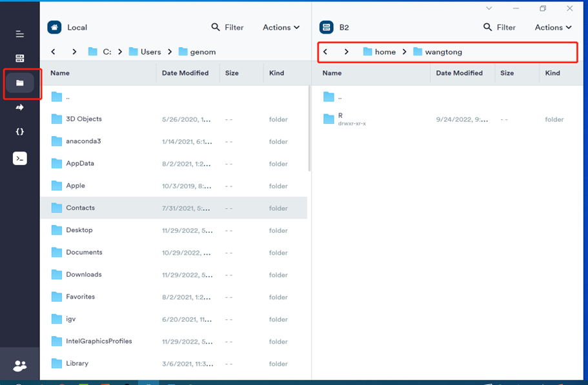Sort Local pane by Size column
The height and width of the screenshot is (385, 588).
pyautogui.click(x=232, y=73)
